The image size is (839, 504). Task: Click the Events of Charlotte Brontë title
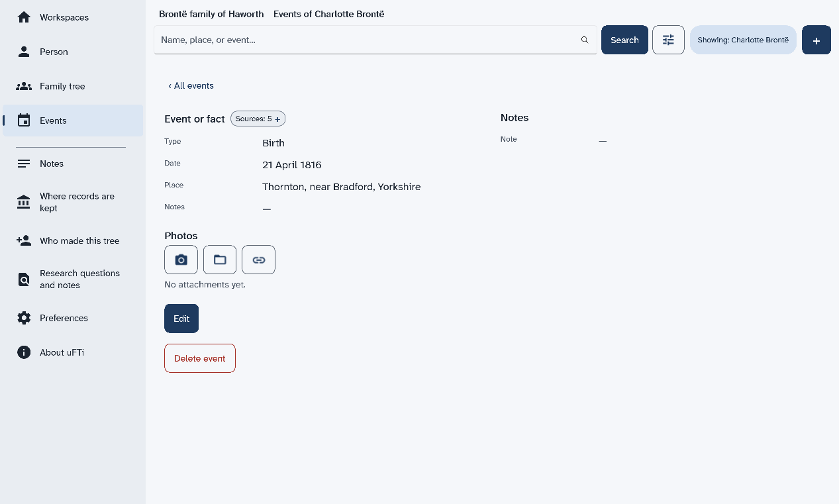(328, 14)
